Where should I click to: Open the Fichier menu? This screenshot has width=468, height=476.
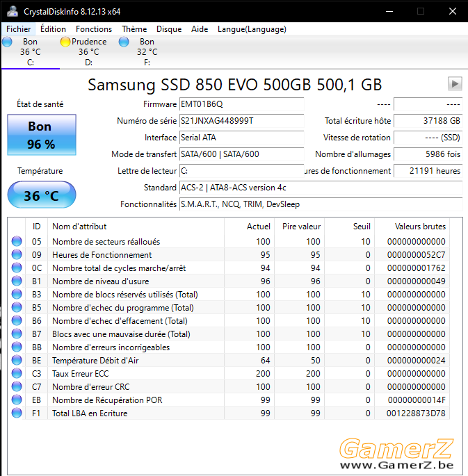(x=18, y=29)
